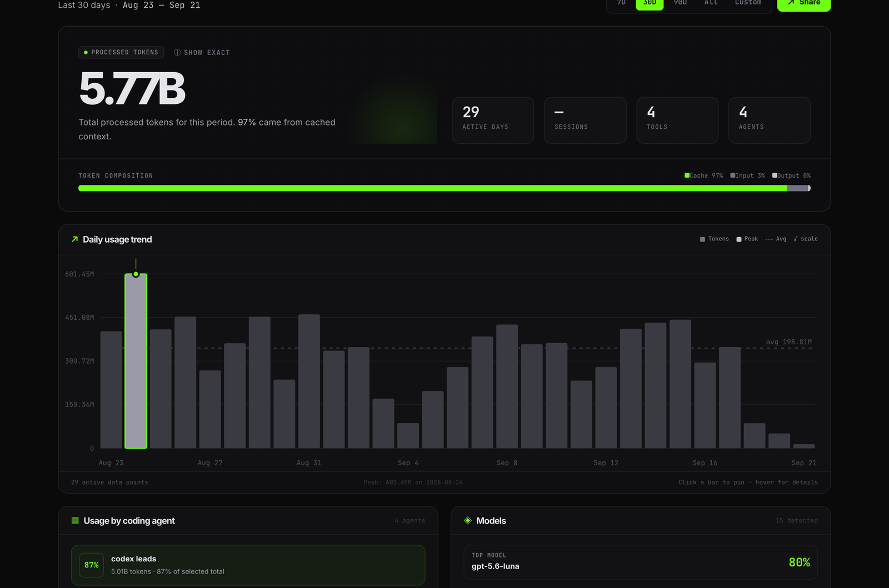The width and height of the screenshot is (889, 588).
Task: Click the Input 3% legend swatch
Action: [733, 175]
